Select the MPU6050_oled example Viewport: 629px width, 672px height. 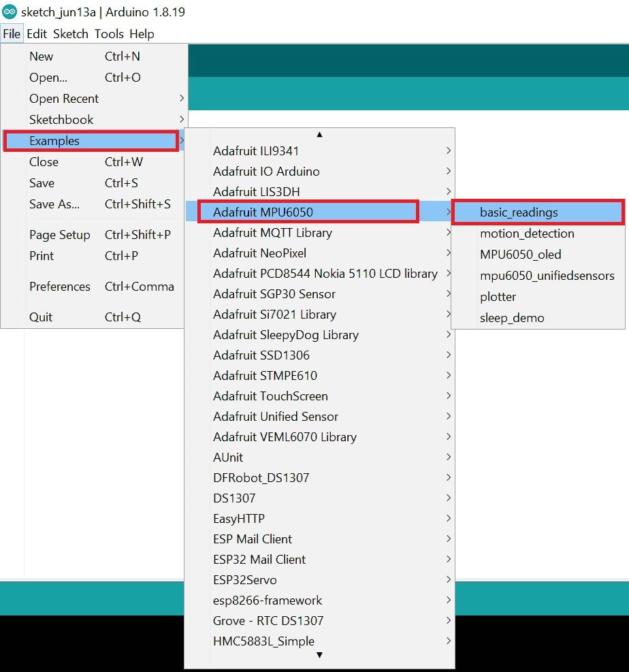point(520,255)
